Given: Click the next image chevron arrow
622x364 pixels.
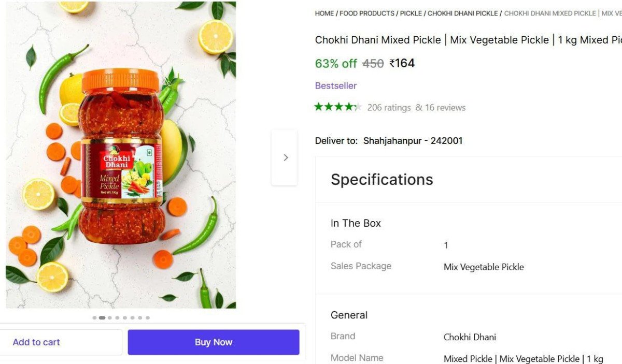Looking at the screenshot, I should coord(285,157).
